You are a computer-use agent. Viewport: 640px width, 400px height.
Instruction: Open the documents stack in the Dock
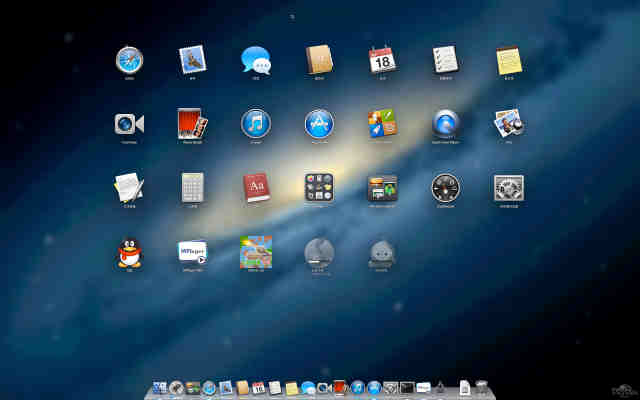coord(464,387)
